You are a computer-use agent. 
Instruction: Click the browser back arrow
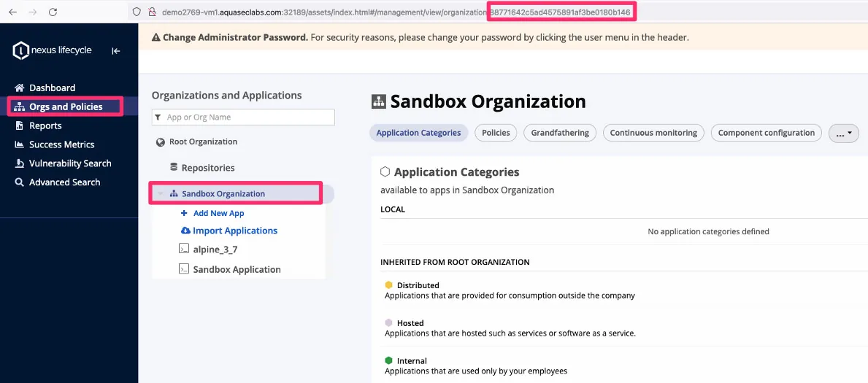coord(12,12)
